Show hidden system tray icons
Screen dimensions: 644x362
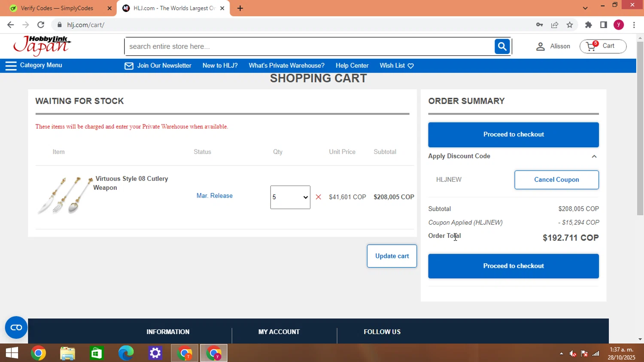(561, 353)
